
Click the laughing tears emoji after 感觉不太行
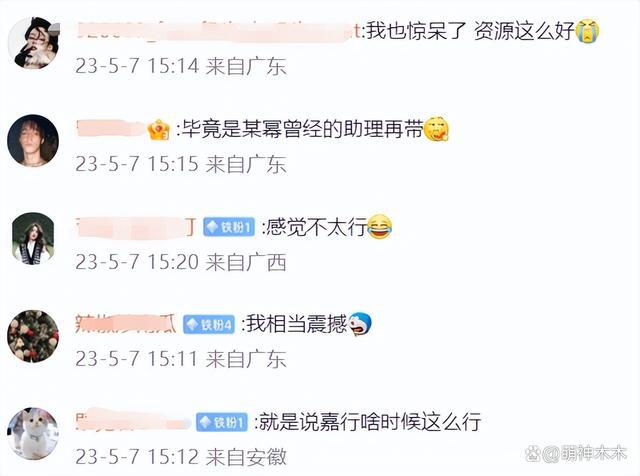380,227
